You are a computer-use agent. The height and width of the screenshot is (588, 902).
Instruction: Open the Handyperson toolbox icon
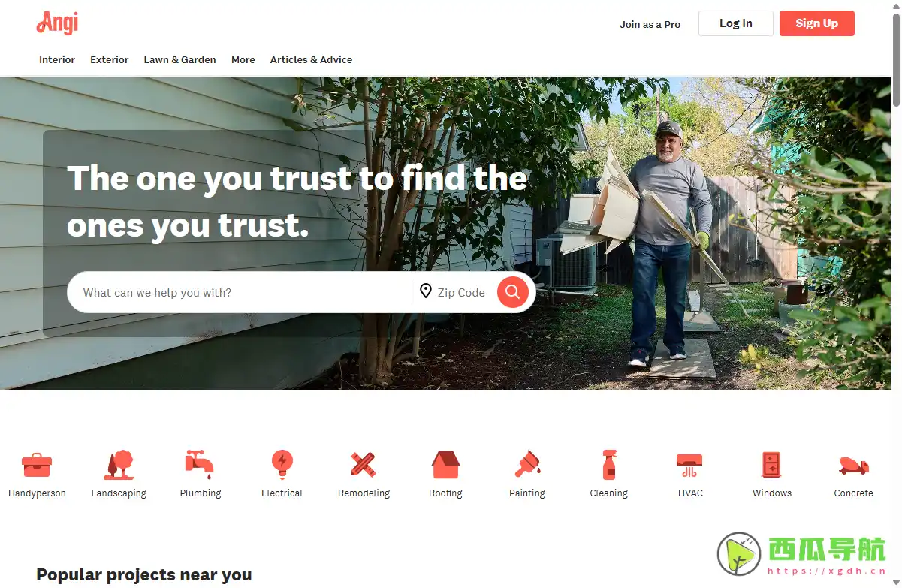(37, 465)
